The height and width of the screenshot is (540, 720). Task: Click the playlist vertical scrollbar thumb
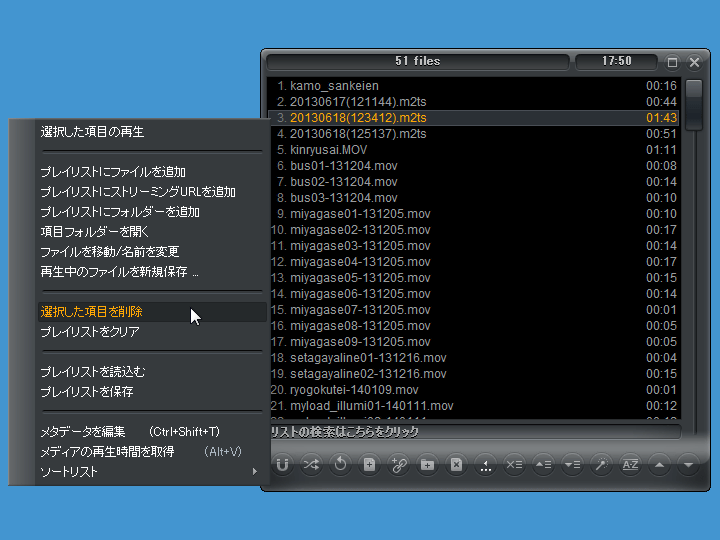(693, 105)
